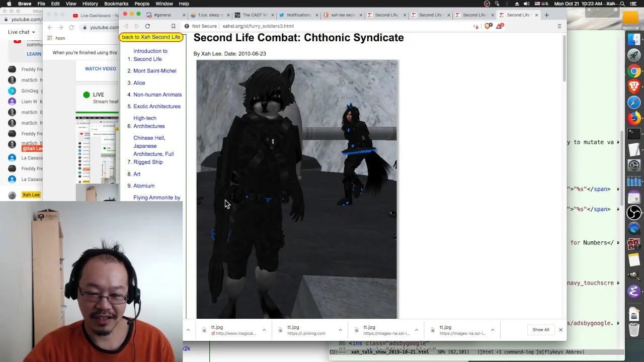This screenshot has width=644, height=362.
Task: Open the Bookmarks menu
Action: pos(116,4)
